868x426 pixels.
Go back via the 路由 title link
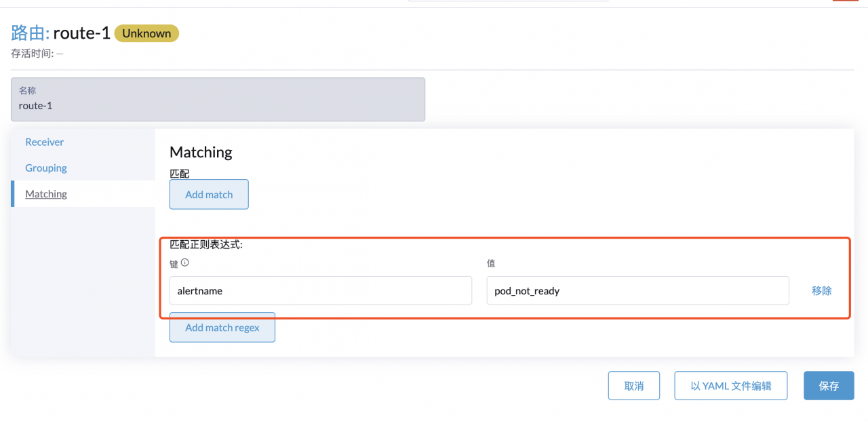pos(30,33)
